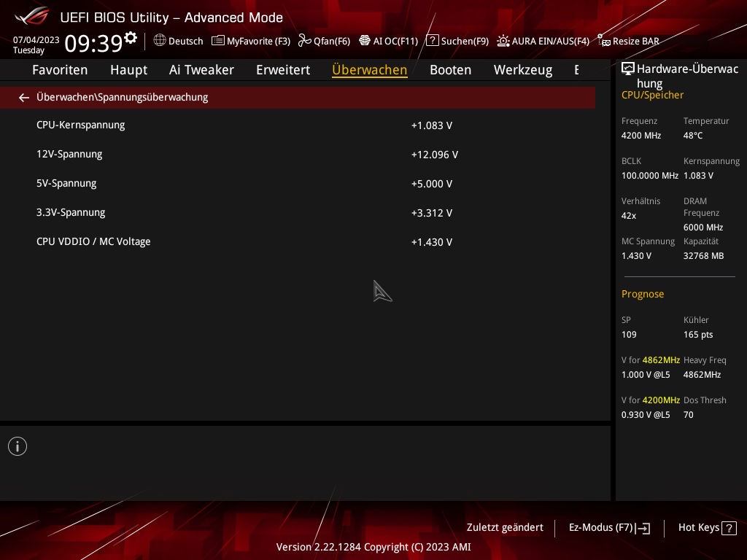Go back using the left arrow

24,98
